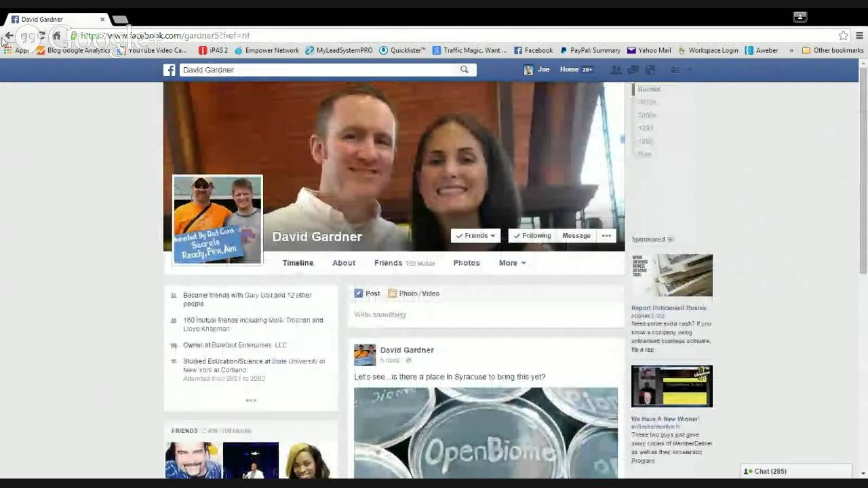
Task: Switch to the Timeline tab
Action: (x=298, y=263)
